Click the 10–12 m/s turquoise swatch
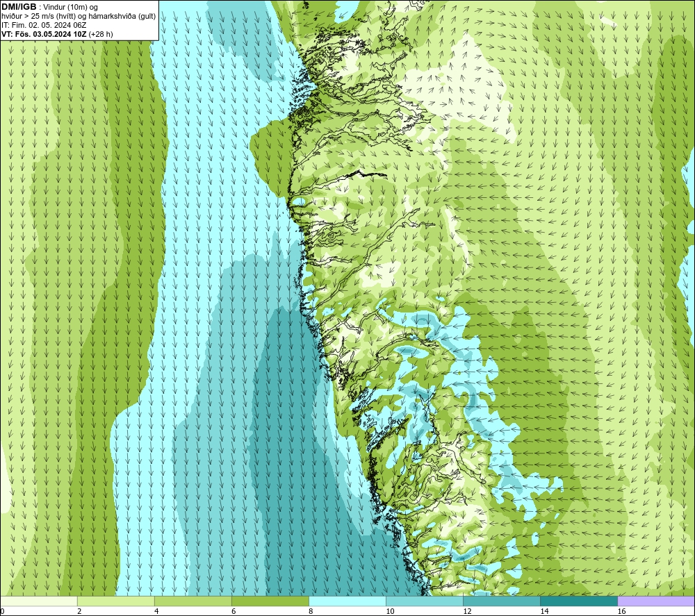Screen dimensions: 695x616 point(425,601)
